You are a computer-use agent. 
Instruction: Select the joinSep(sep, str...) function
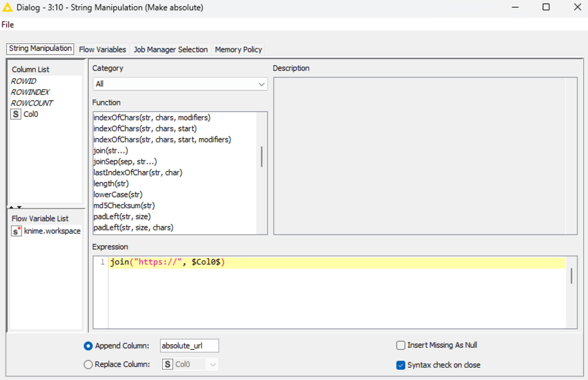coord(125,162)
